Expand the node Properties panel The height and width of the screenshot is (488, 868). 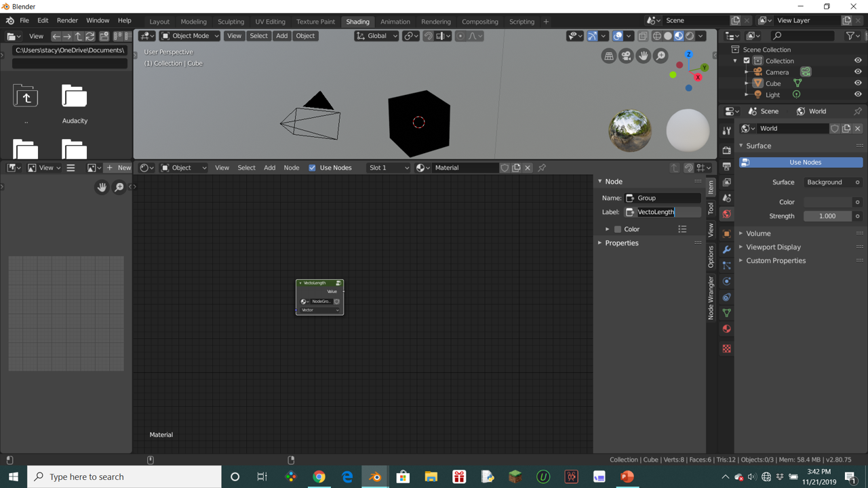click(621, 243)
